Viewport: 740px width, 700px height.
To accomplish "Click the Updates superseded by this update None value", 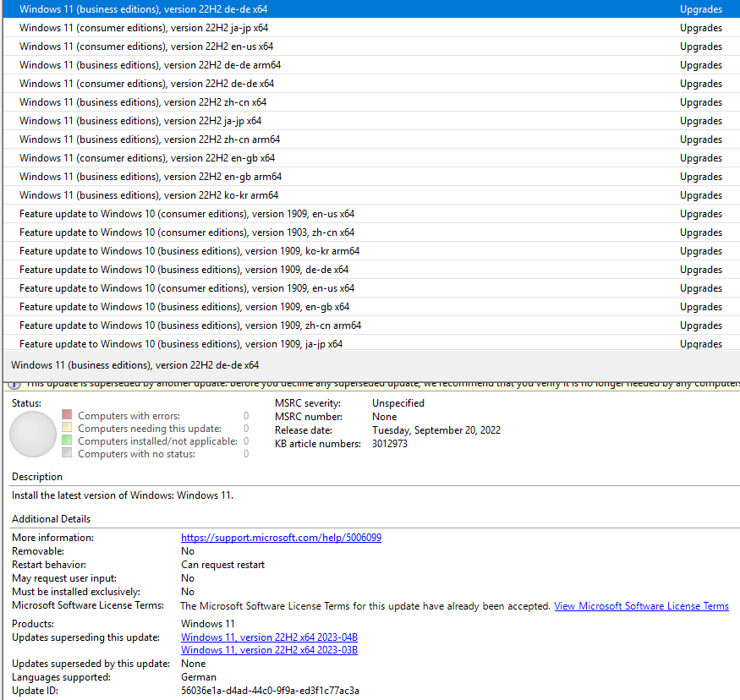I will point(194,664).
